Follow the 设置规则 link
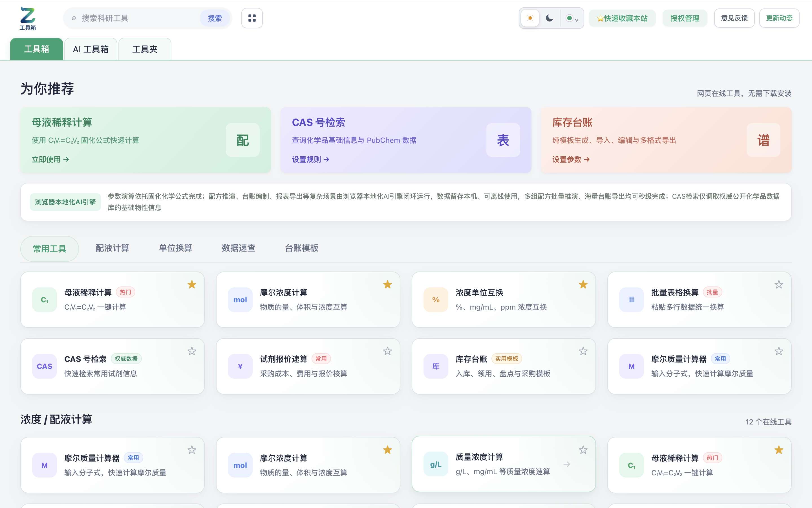 click(311, 159)
